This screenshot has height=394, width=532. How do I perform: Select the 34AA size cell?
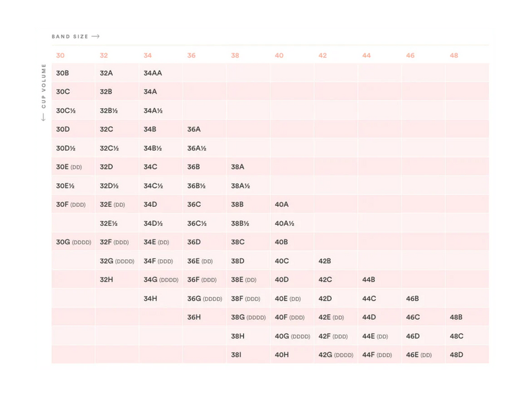(153, 73)
